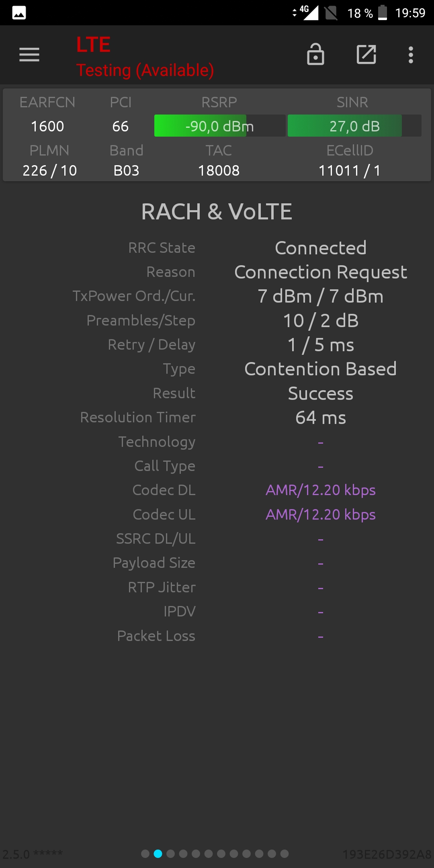Tap the ECellID 11011 / 1 value
The width and height of the screenshot is (434, 868).
pyautogui.click(x=350, y=170)
